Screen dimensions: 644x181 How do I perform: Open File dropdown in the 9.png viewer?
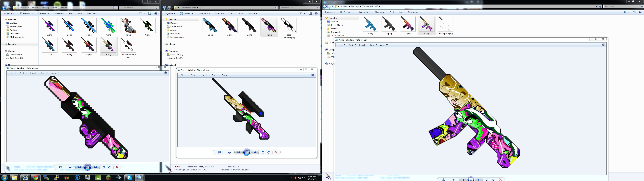183,75
